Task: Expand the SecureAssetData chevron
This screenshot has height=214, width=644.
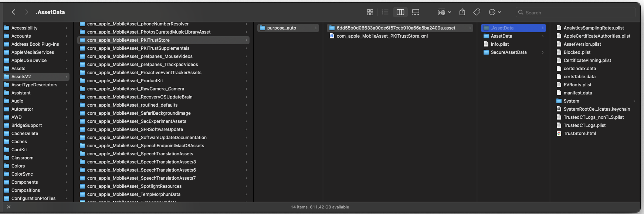Action: pyautogui.click(x=543, y=52)
